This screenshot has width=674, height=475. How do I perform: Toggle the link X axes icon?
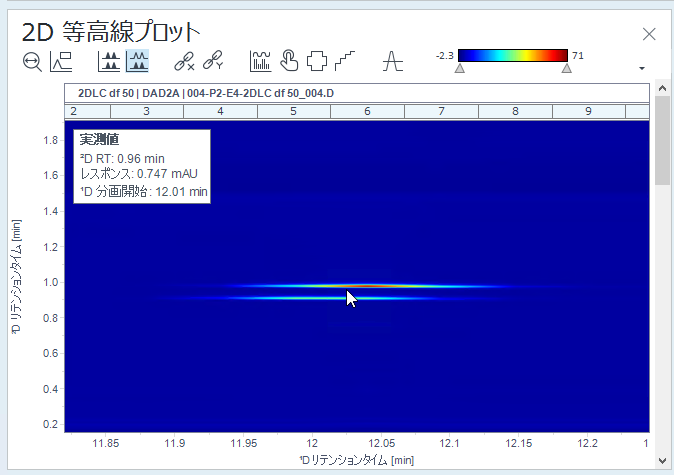(184, 61)
